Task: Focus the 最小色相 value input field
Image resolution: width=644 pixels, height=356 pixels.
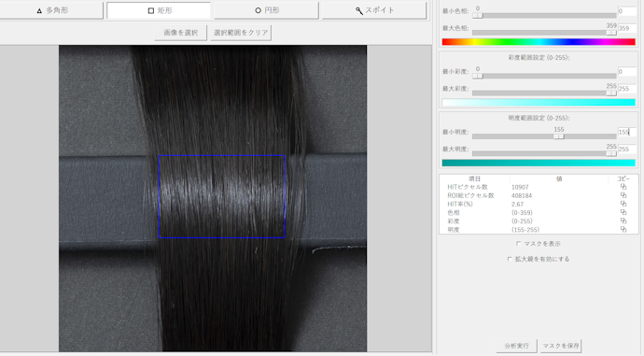Action: click(627, 11)
